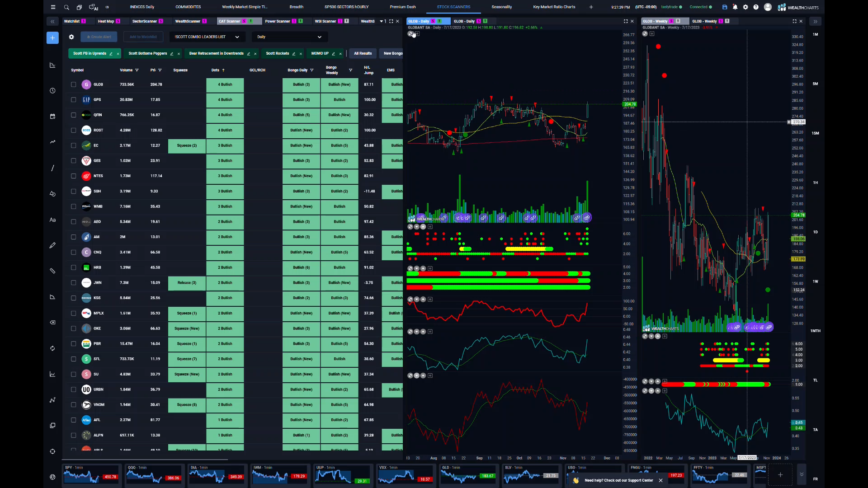Add ticker with plus in bottom strip
This screenshot has width=868, height=488.
pyautogui.click(x=780, y=475)
